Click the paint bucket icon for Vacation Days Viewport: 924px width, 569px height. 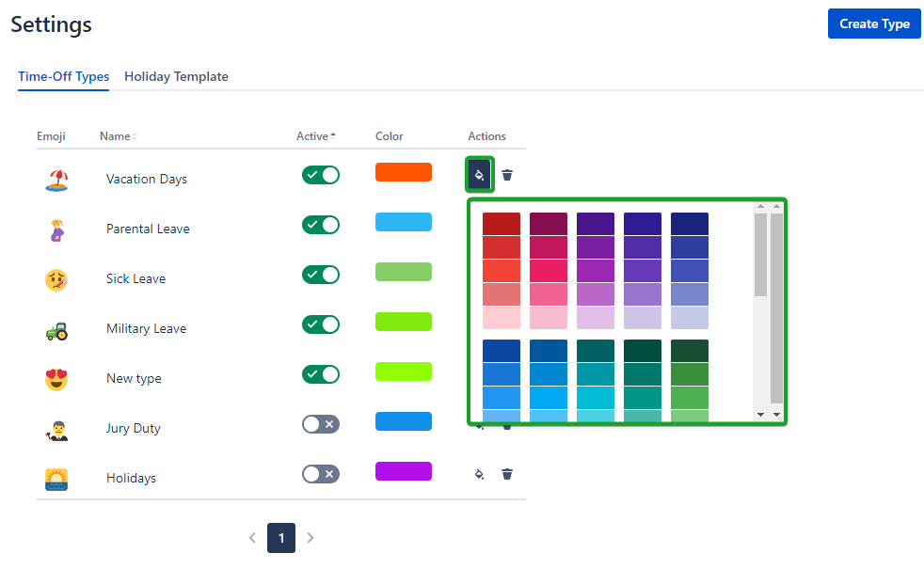click(x=480, y=175)
